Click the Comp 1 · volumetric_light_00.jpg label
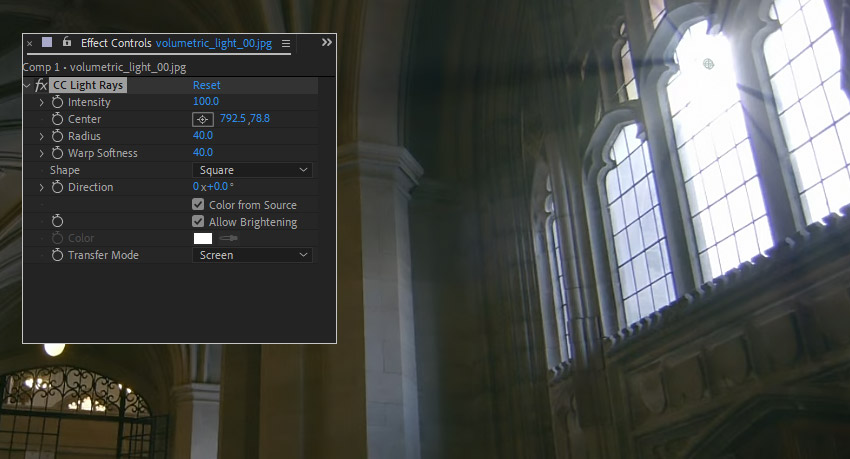850x459 pixels. click(104, 67)
